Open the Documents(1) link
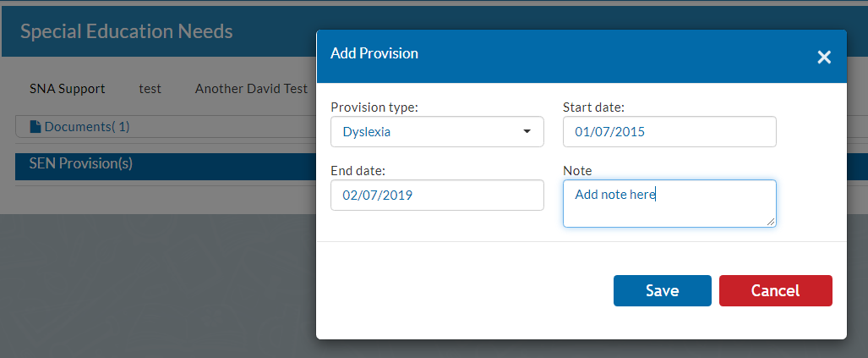 (87, 127)
